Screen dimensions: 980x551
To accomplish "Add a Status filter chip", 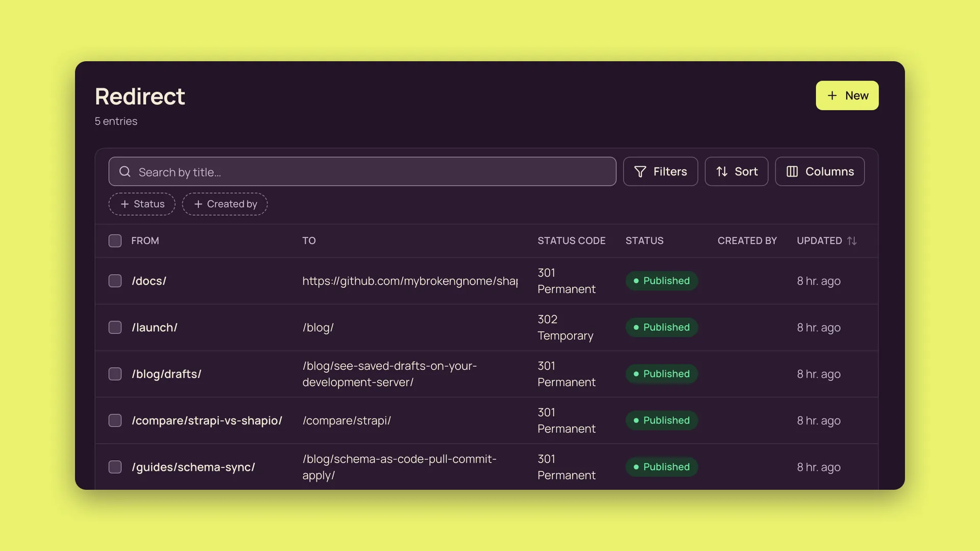I will (x=142, y=204).
